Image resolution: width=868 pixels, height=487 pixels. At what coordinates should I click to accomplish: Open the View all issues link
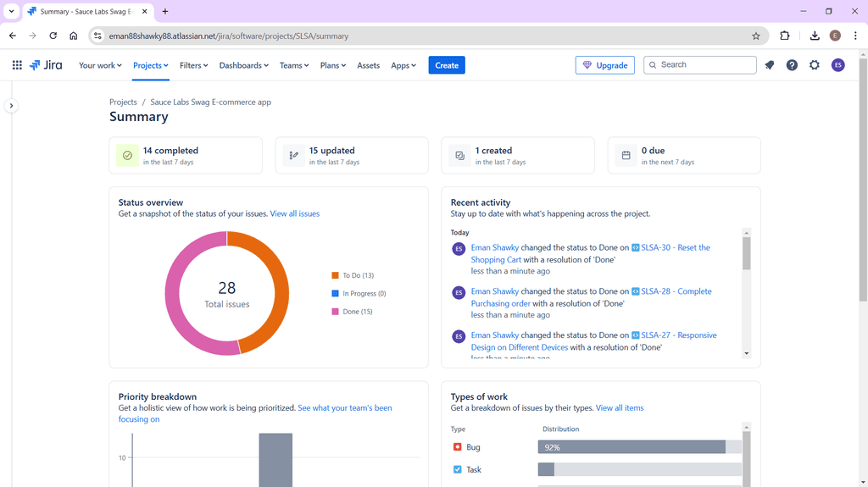tap(294, 213)
